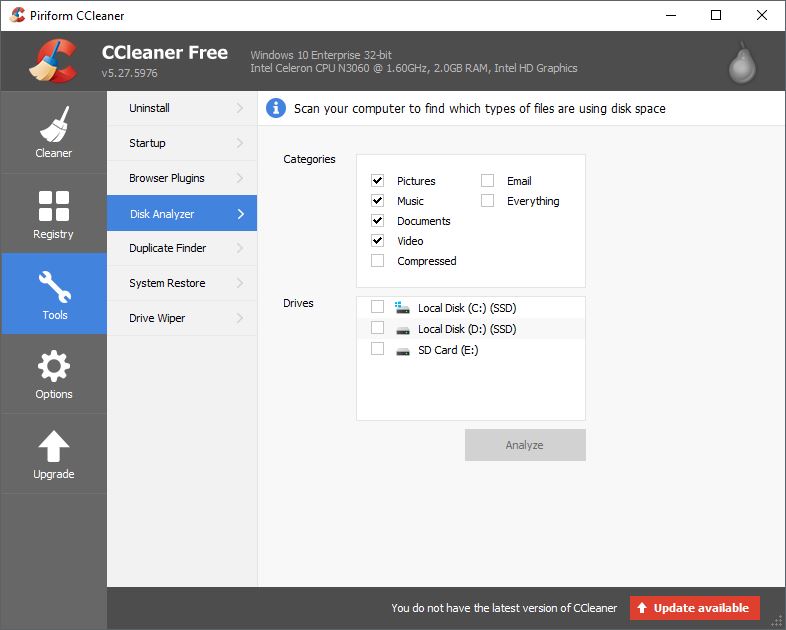This screenshot has height=630, width=786.
Task: Close the CCleaner window
Action: 761,15
